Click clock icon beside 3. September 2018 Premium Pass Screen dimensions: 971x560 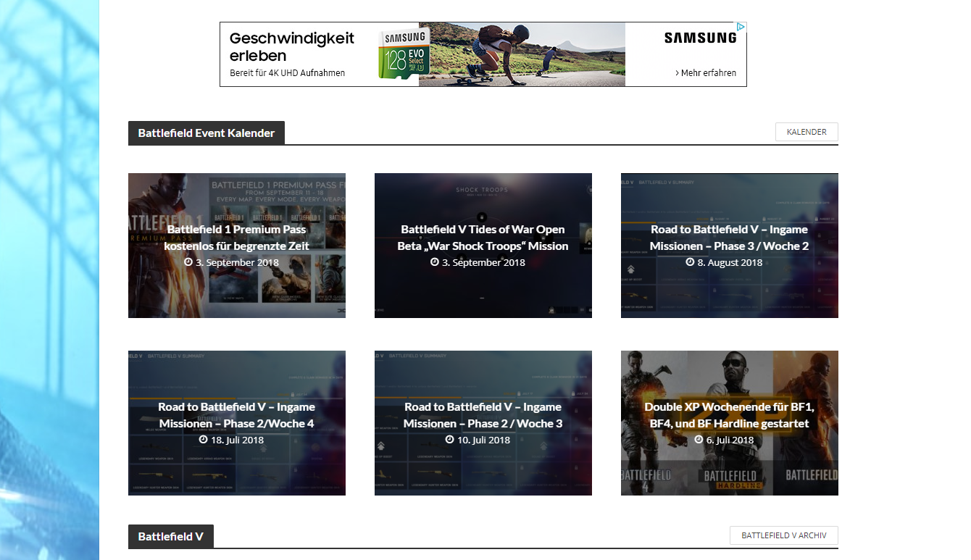[x=188, y=262]
